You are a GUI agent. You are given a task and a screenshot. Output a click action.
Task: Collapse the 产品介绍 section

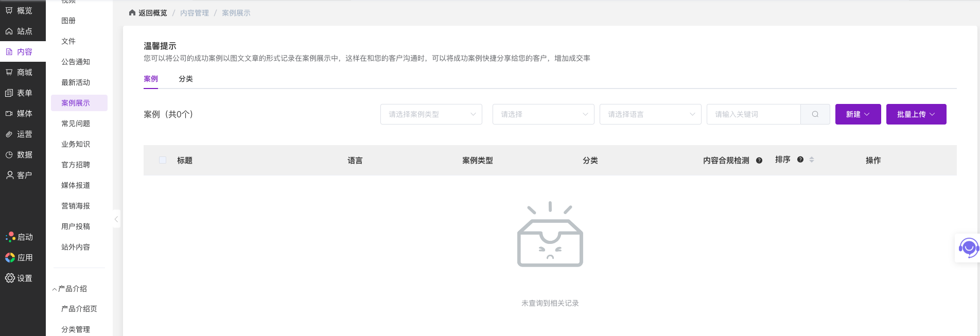[70, 289]
